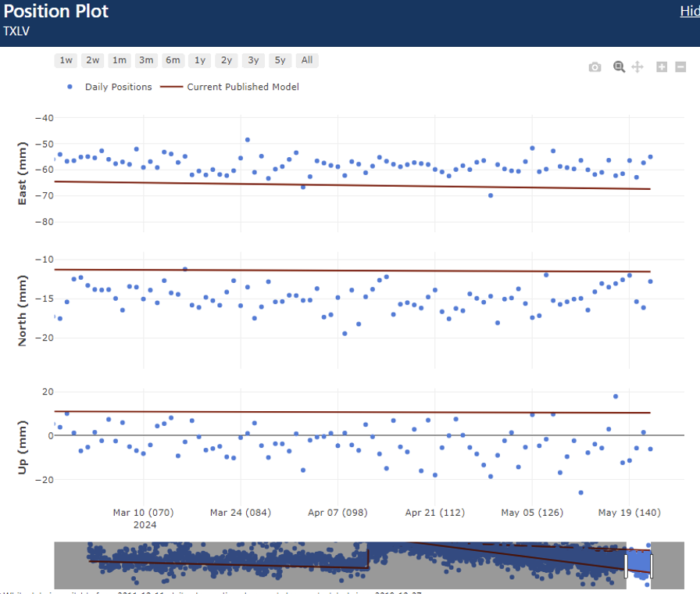Select the 1m time range
The image size is (700, 594).
tap(120, 60)
